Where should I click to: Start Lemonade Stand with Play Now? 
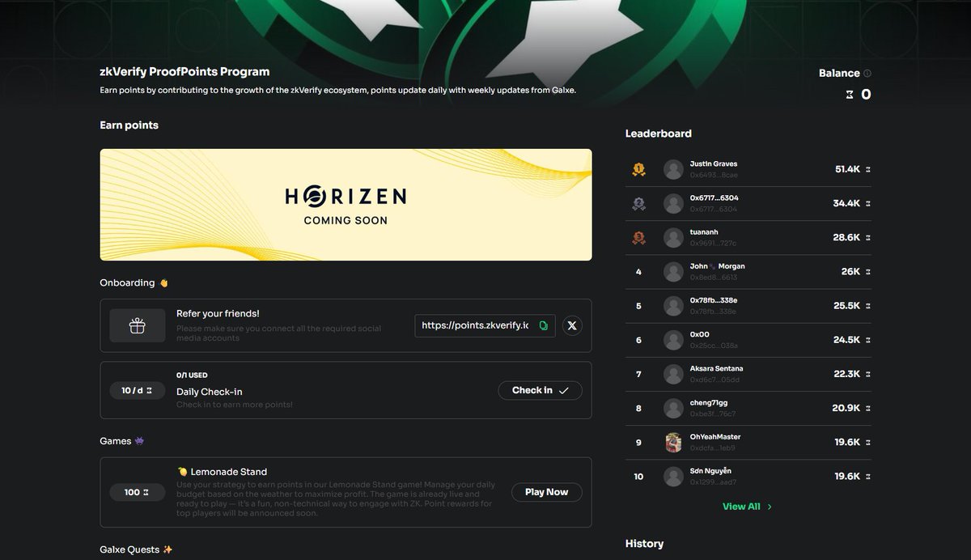tap(546, 492)
